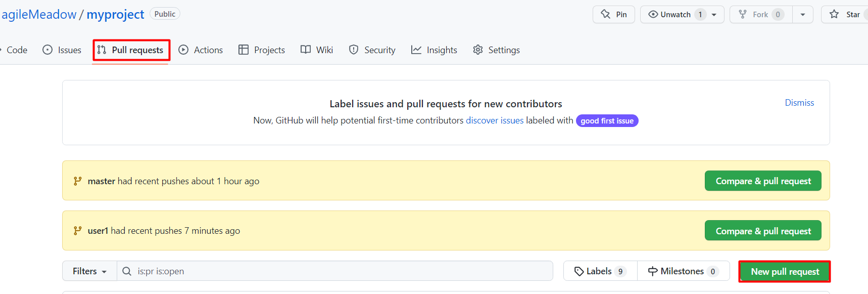
Task: Click the search magnifier icon in filter box
Action: coord(127,271)
